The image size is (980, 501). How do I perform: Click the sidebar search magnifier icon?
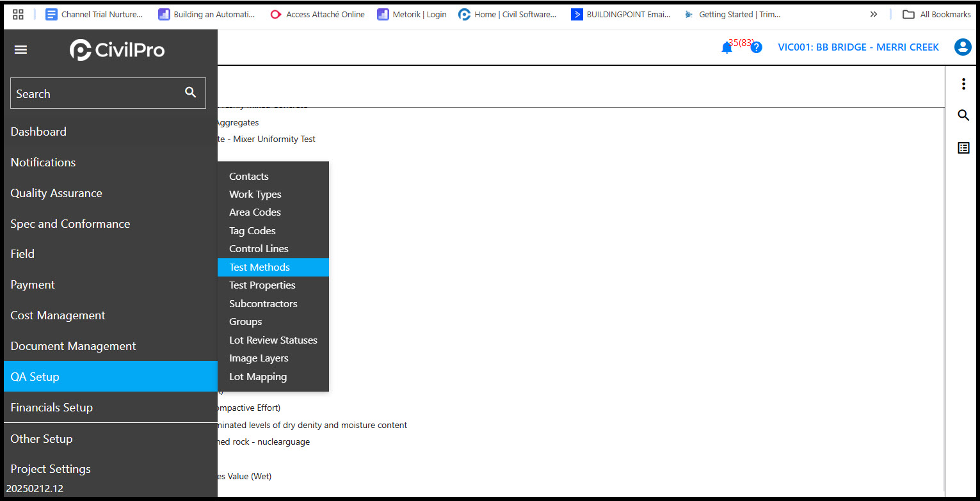190,93
